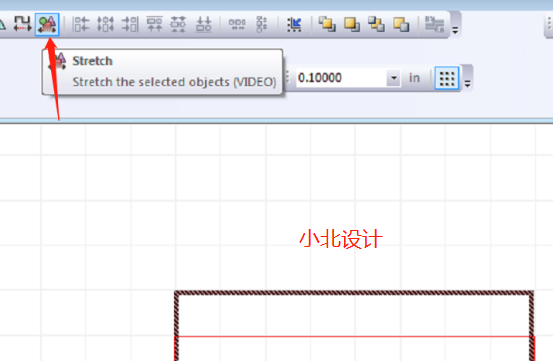Select the Stretch tool
The height and width of the screenshot is (361, 554).
(x=47, y=24)
